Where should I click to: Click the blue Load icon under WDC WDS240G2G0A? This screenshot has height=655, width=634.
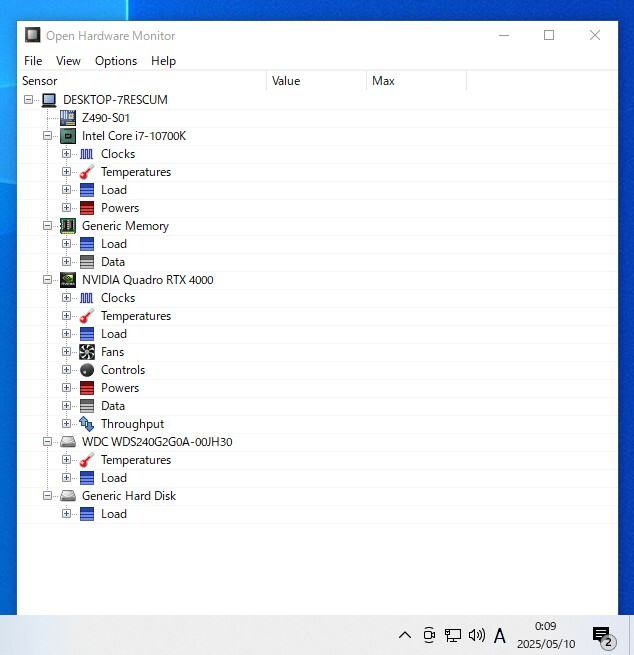87,478
